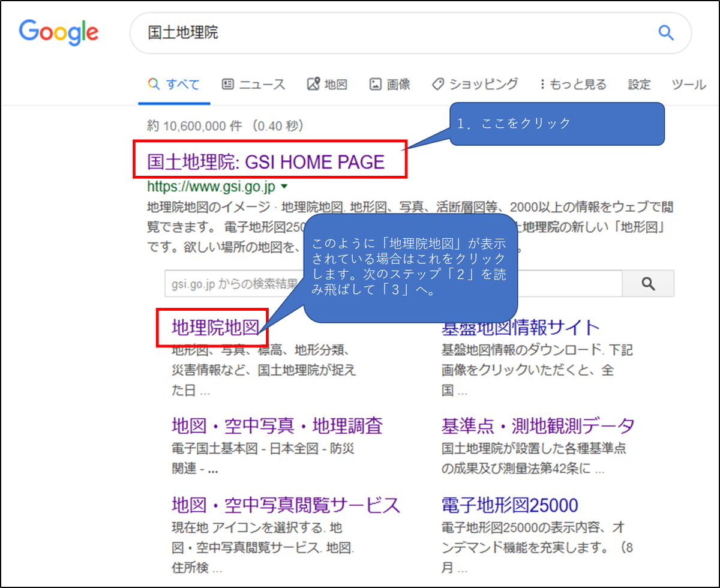Click the snippet 電子地形図25000の表示内容、オ
Viewport: 720px width, 588px height.
pyautogui.click(x=534, y=527)
